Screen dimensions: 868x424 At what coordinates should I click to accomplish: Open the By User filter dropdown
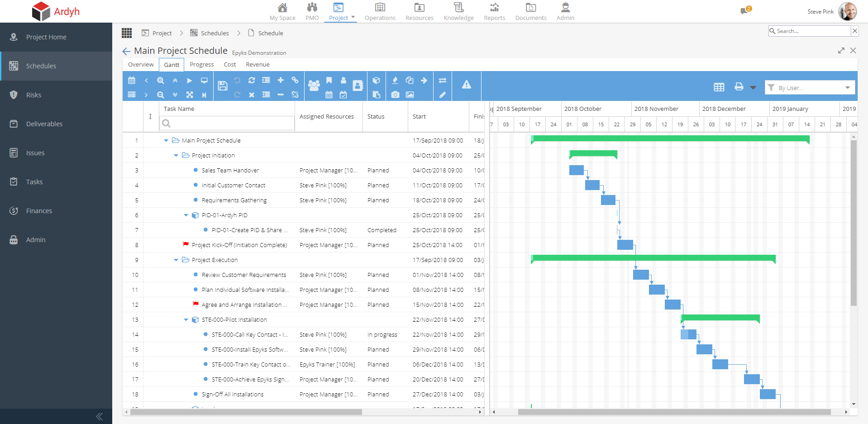[810, 87]
